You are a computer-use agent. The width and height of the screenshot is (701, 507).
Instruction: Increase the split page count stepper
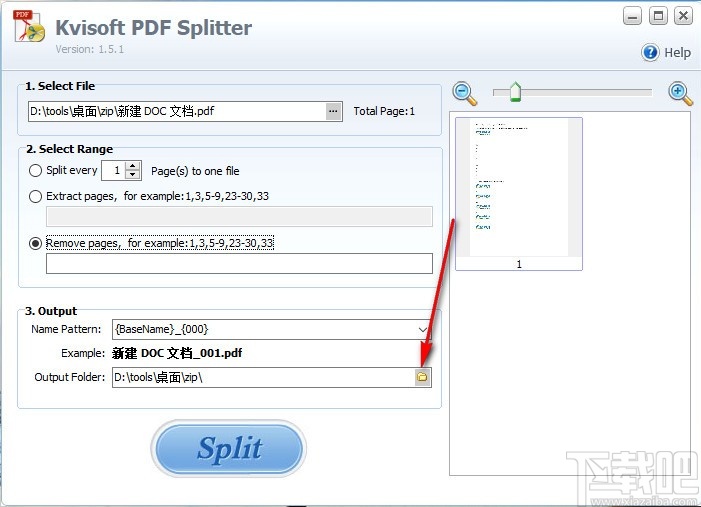(132, 166)
